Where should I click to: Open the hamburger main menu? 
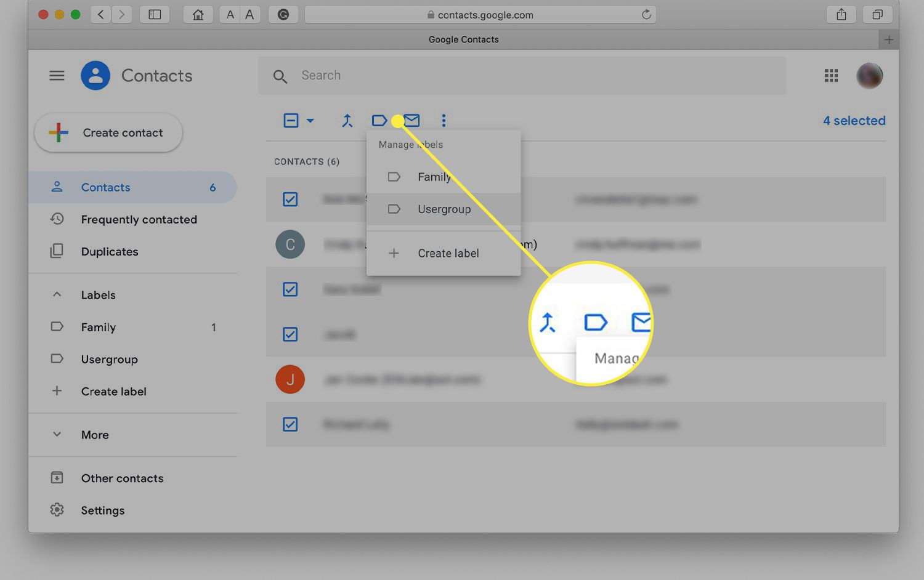coord(57,76)
